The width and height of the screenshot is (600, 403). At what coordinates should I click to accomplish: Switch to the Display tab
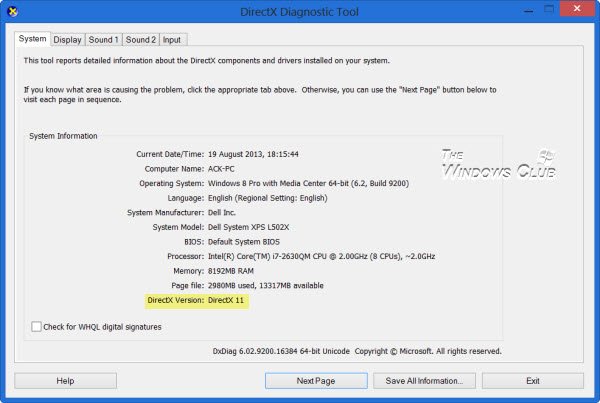coord(68,40)
